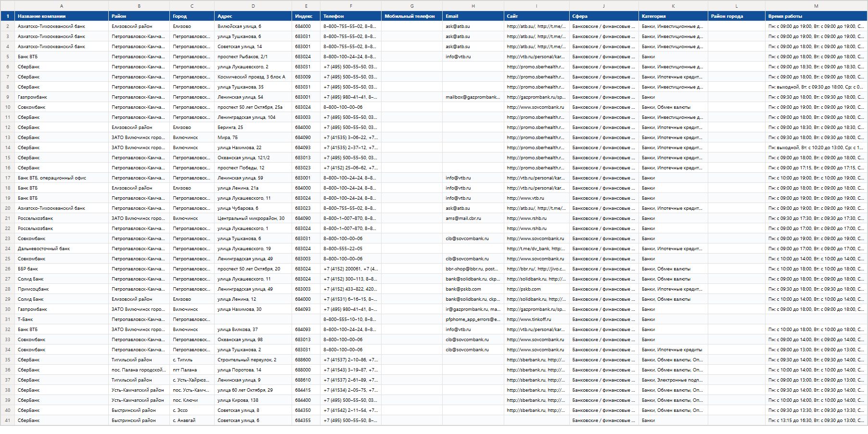
Task: Select address "улица Тушканова, 35"
Action: point(253,87)
